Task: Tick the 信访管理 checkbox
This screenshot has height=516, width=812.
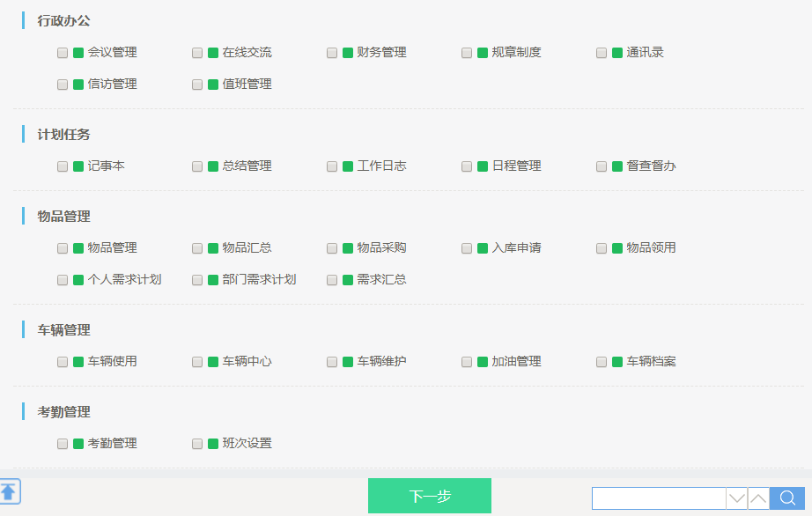Action: (x=63, y=85)
